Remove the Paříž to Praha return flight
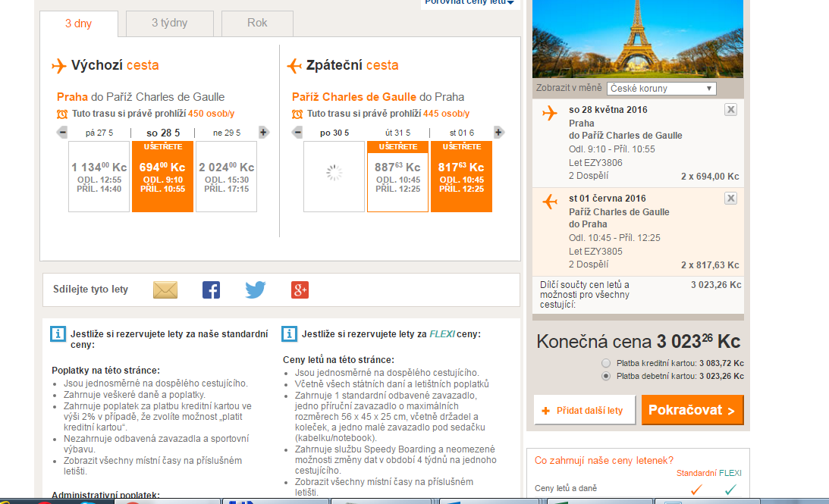The image size is (829, 504). click(730, 199)
